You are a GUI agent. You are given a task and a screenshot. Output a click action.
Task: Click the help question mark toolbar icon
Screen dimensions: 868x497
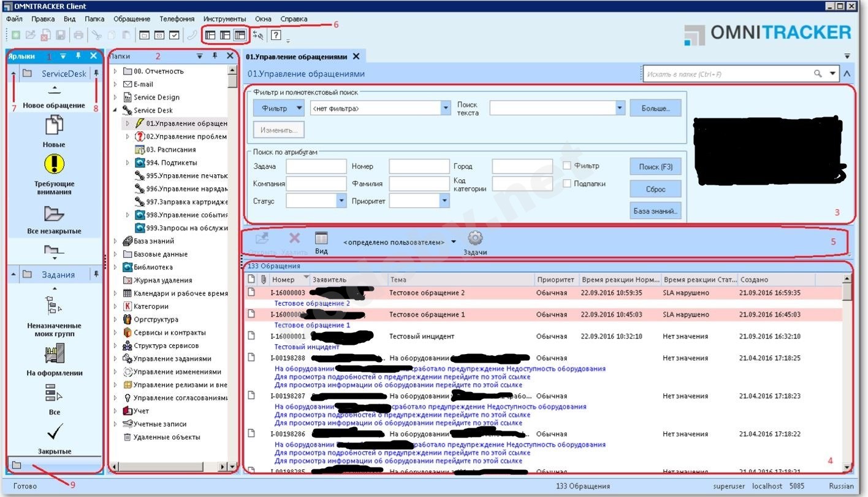pyautogui.click(x=276, y=35)
